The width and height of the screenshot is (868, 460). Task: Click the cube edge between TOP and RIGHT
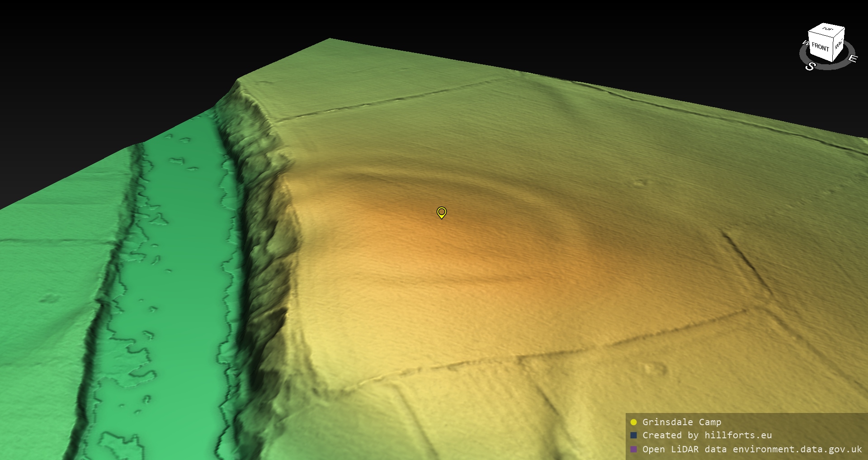click(839, 33)
